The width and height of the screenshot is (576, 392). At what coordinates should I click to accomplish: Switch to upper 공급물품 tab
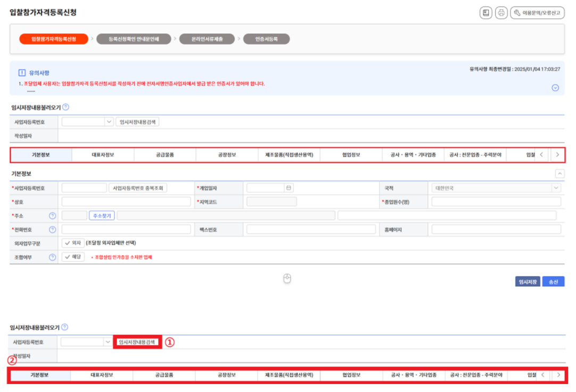(165, 155)
